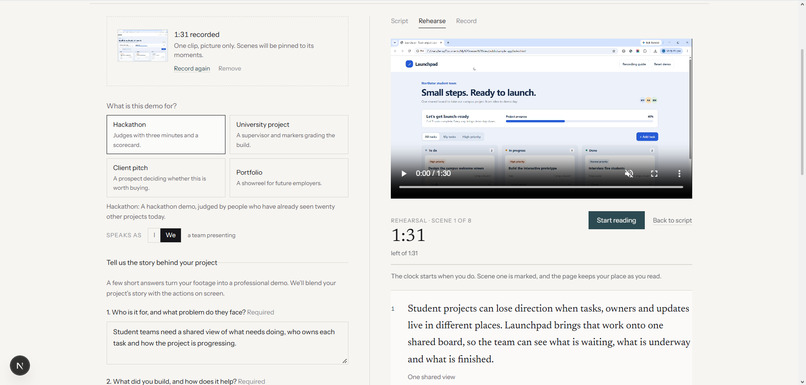The height and width of the screenshot is (385, 806).
Task: Select the Client pitch option
Action: point(166,177)
